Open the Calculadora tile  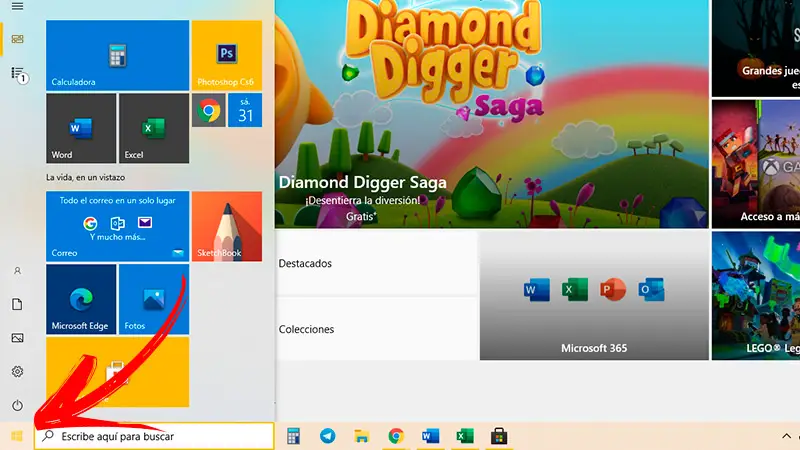click(117, 56)
